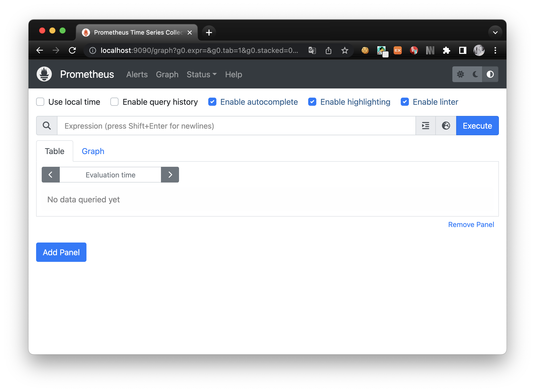Click the magnifier icon beside expression
Image resolution: width=535 pixels, height=392 pixels.
click(x=47, y=126)
